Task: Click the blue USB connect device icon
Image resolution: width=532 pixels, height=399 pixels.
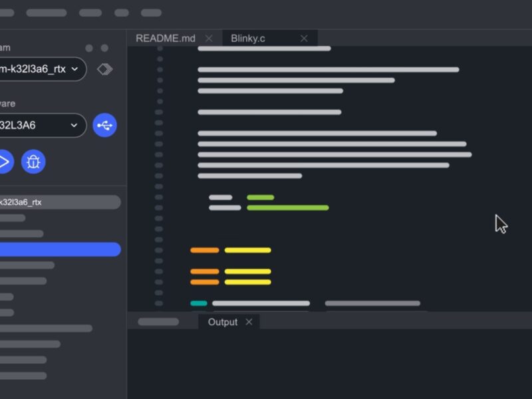Action: tap(104, 125)
